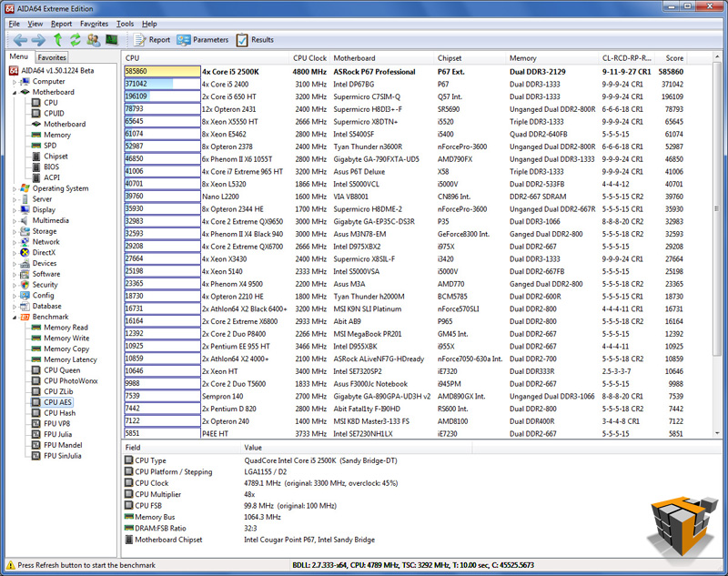
Task: Open the Memory Latency benchmark
Action: point(70,359)
